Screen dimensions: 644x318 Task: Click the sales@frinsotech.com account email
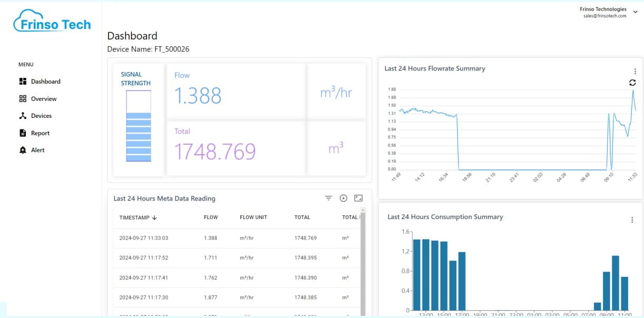(x=605, y=16)
